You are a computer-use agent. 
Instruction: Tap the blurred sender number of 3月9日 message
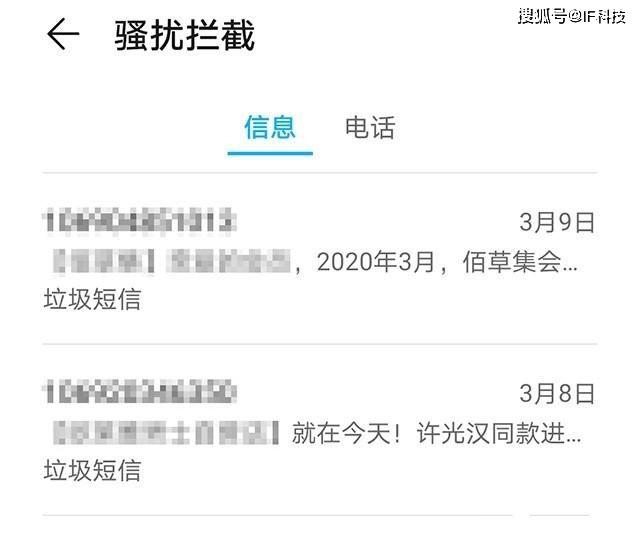coord(140,221)
